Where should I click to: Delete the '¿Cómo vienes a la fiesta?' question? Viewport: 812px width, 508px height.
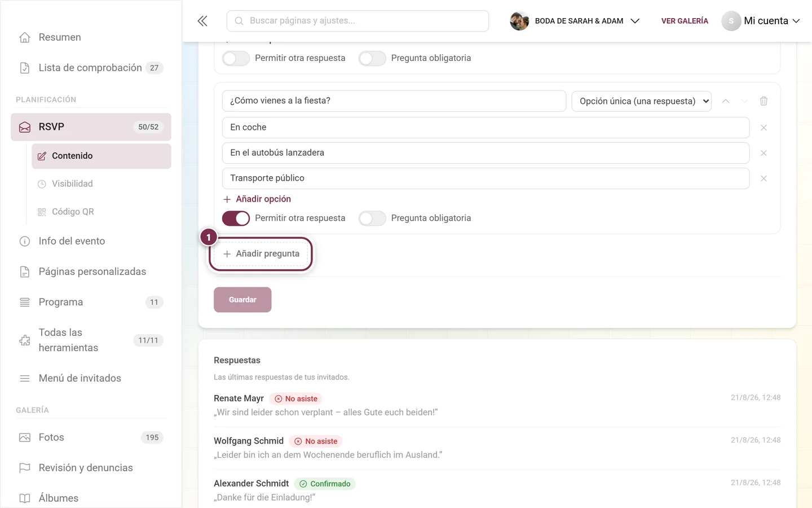click(764, 101)
